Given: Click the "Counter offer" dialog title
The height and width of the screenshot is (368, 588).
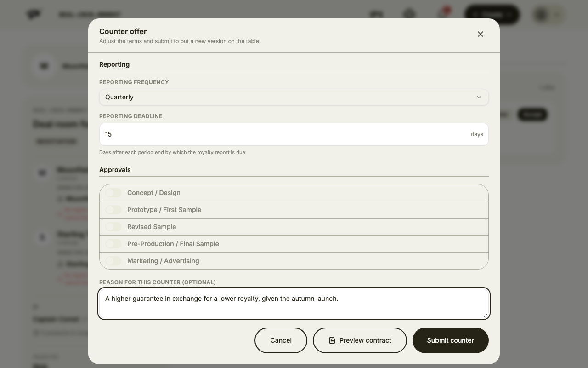Looking at the screenshot, I should point(123,31).
